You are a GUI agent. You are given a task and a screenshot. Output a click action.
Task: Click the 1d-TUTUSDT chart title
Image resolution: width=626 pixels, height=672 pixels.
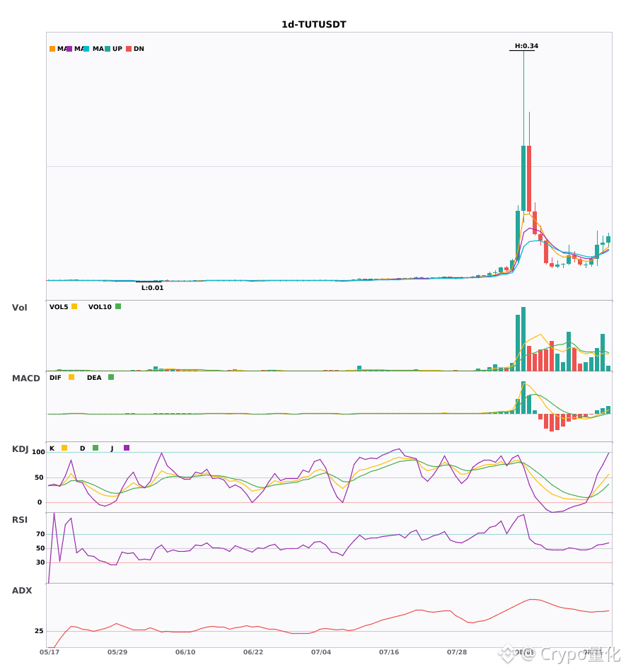[313, 25]
